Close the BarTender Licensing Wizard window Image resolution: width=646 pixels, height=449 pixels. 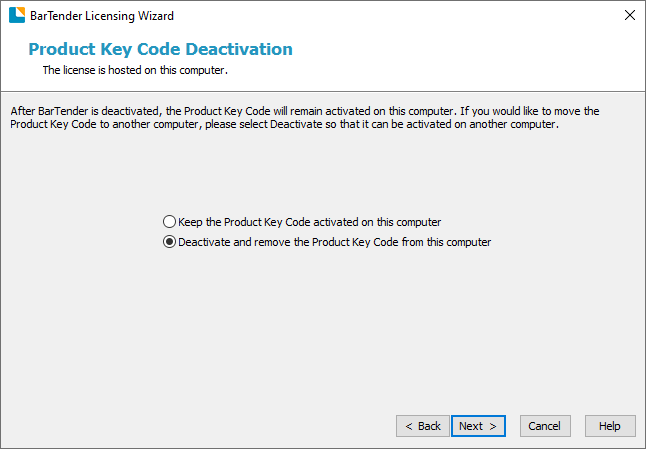(629, 15)
